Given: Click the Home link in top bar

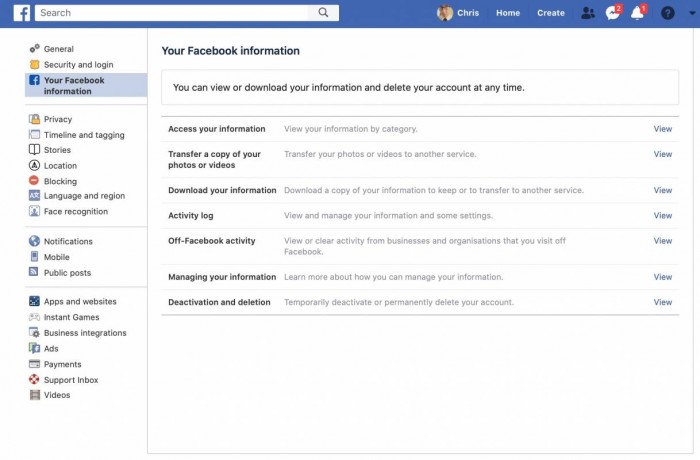Looking at the screenshot, I should tap(508, 13).
